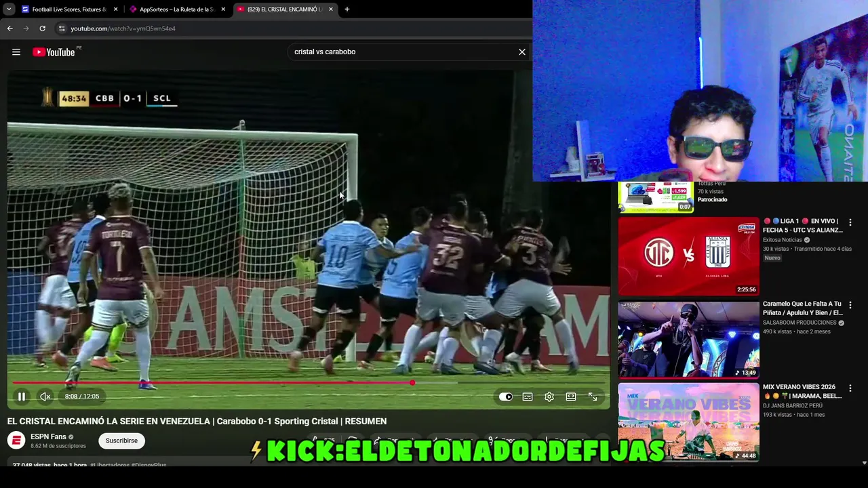View site information icon beside the URL

click(62, 28)
